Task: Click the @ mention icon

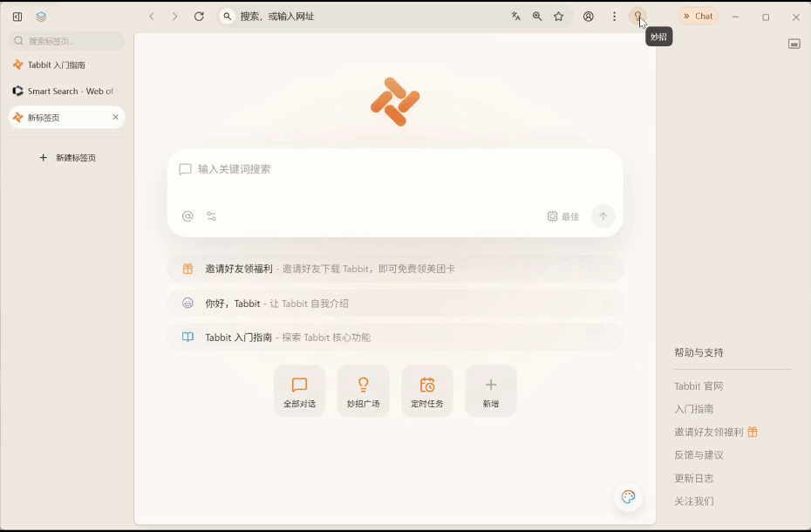Action: click(187, 216)
